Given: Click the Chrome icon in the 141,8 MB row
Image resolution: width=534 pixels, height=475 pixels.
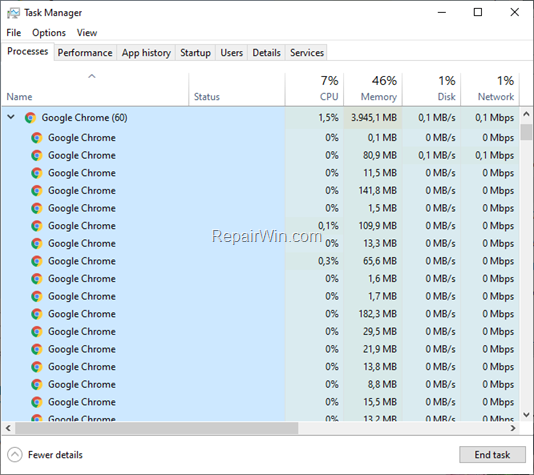Looking at the screenshot, I should click(37, 191).
